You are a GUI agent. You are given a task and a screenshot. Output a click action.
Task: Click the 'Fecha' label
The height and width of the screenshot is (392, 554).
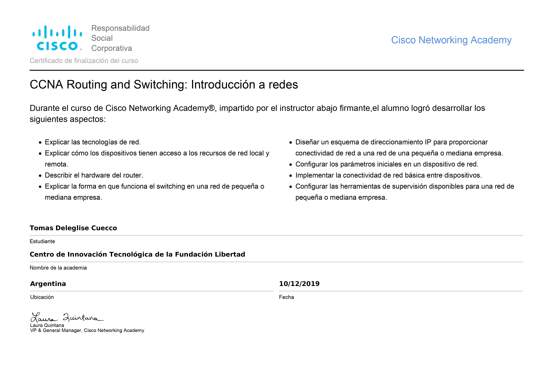point(286,297)
